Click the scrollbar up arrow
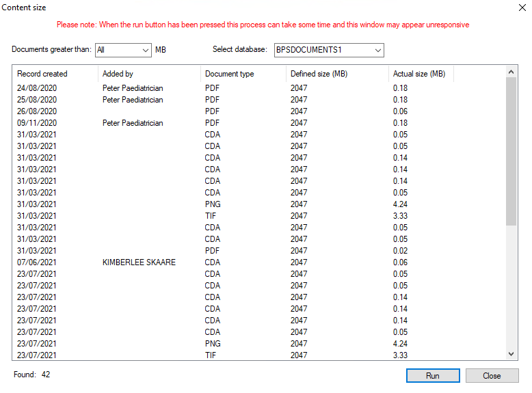The image size is (532, 393). (511, 72)
